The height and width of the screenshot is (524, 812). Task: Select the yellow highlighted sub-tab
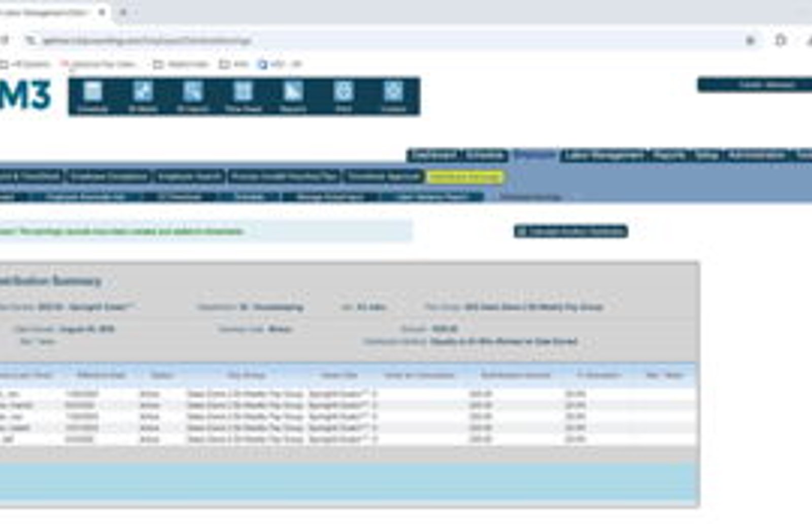click(465, 177)
